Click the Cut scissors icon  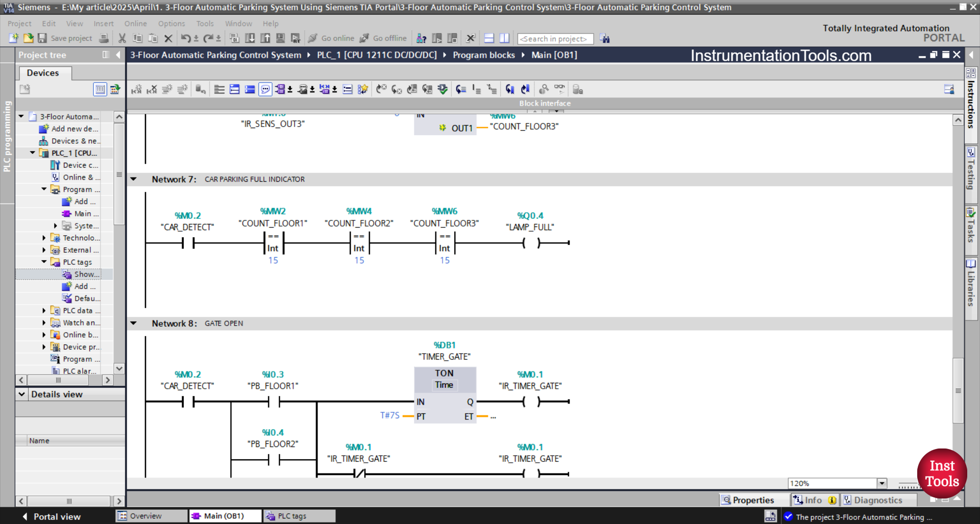(122, 38)
